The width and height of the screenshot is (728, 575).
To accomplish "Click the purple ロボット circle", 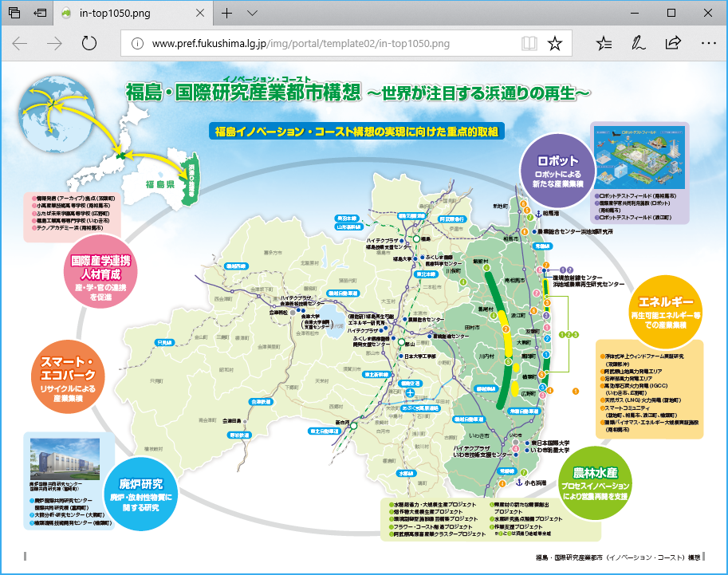I will point(558,166).
